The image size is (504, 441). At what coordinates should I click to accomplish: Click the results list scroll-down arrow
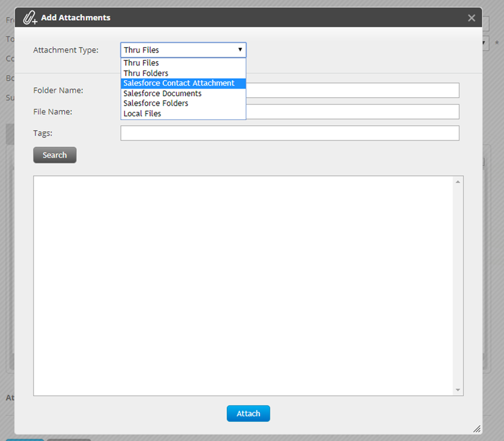(x=458, y=390)
